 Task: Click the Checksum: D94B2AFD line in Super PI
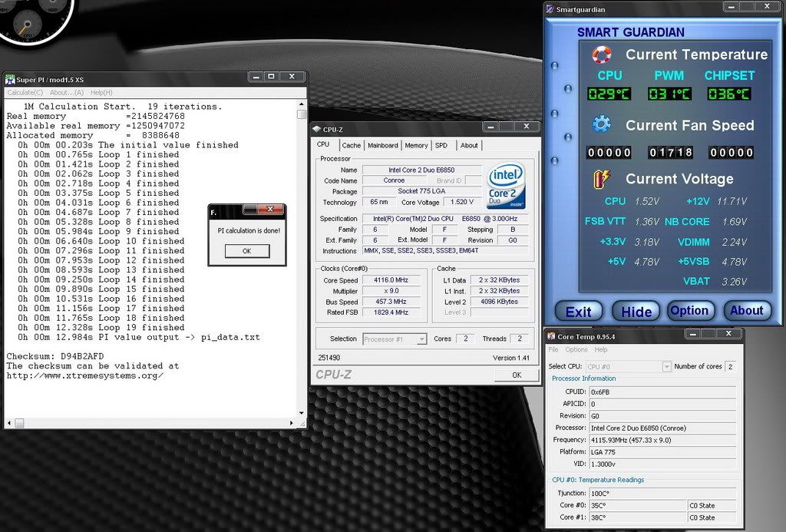coord(55,356)
